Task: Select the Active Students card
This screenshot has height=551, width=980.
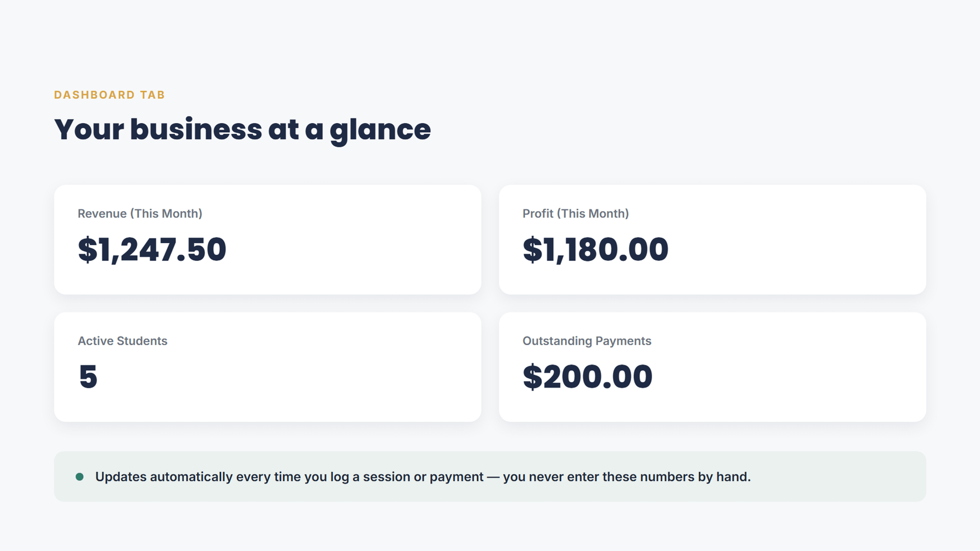Action: coord(268,367)
